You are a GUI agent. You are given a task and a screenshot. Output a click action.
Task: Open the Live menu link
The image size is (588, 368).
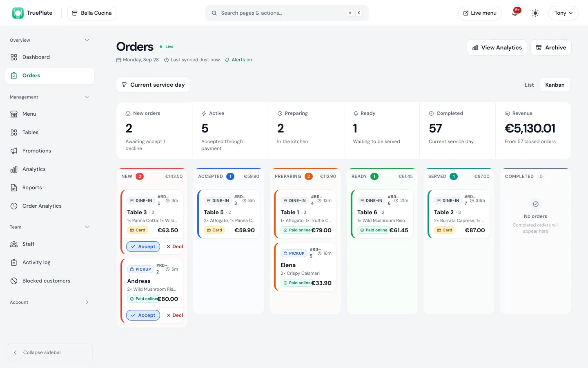click(x=480, y=13)
